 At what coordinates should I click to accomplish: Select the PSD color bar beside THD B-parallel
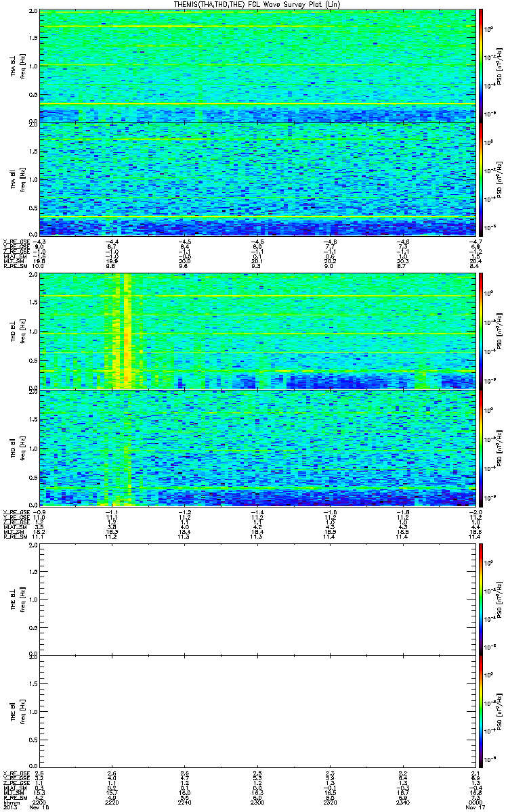tap(481, 447)
